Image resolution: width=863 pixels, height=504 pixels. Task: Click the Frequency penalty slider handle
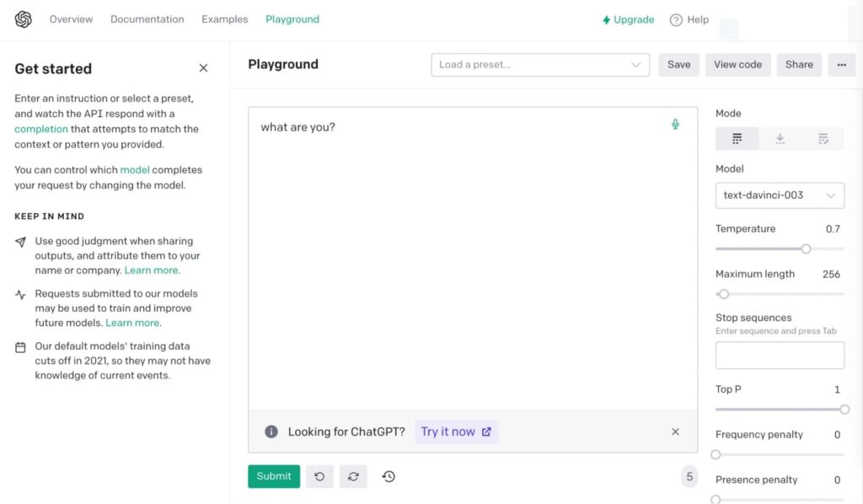coord(716,454)
